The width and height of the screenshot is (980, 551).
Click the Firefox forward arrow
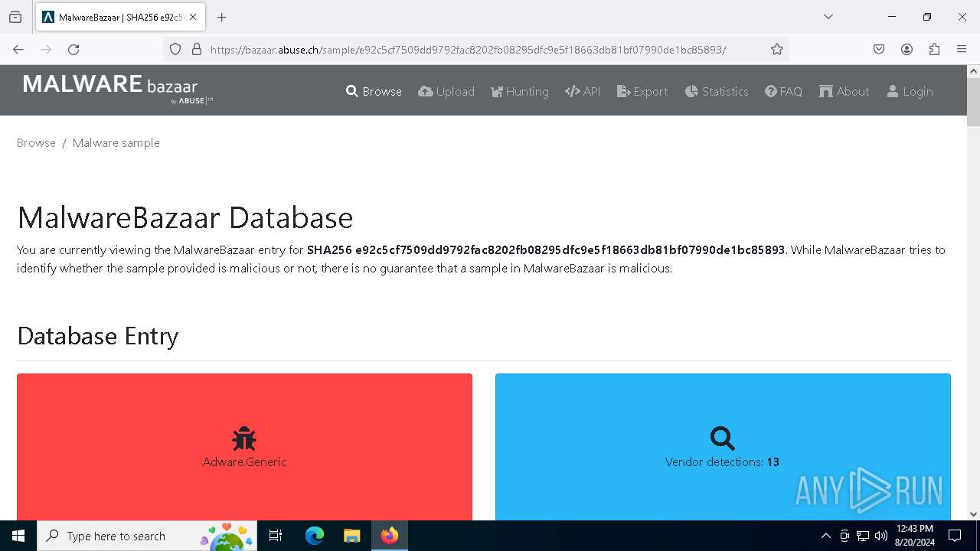coord(46,49)
